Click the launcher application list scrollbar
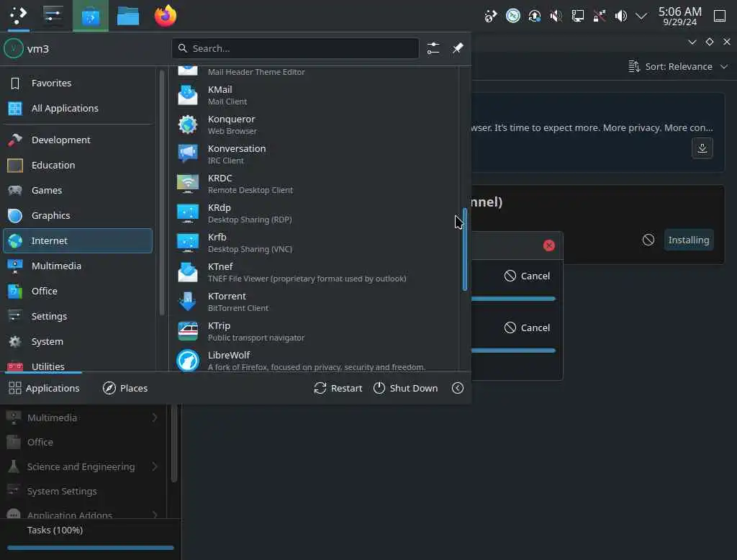Screen dimensions: 737x560 (x=465, y=249)
